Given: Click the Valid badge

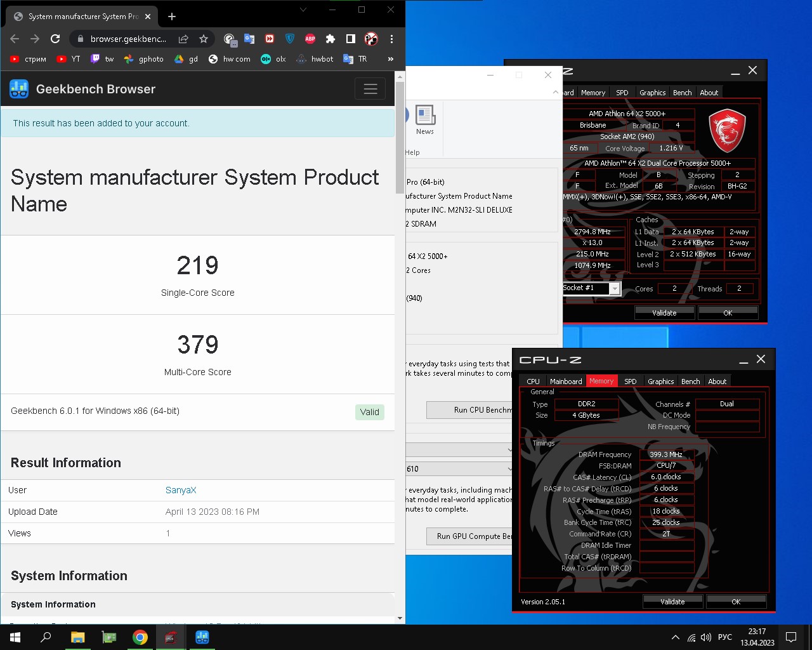Looking at the screenshot, I should tap(369, 412).
